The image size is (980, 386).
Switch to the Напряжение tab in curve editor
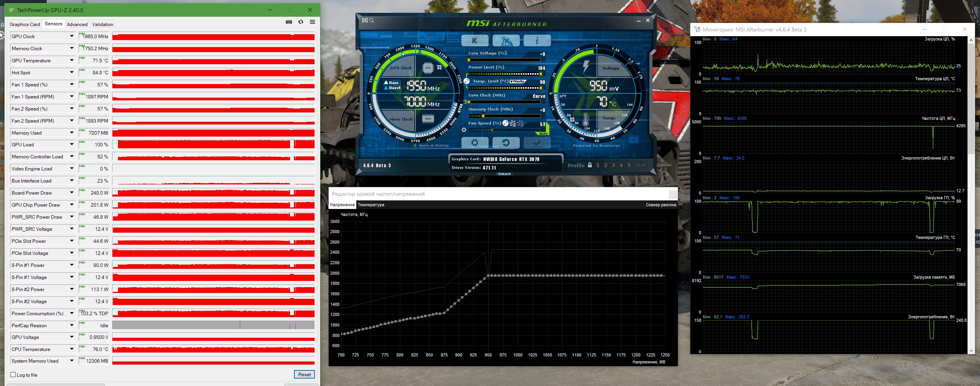tap(342, 205)
